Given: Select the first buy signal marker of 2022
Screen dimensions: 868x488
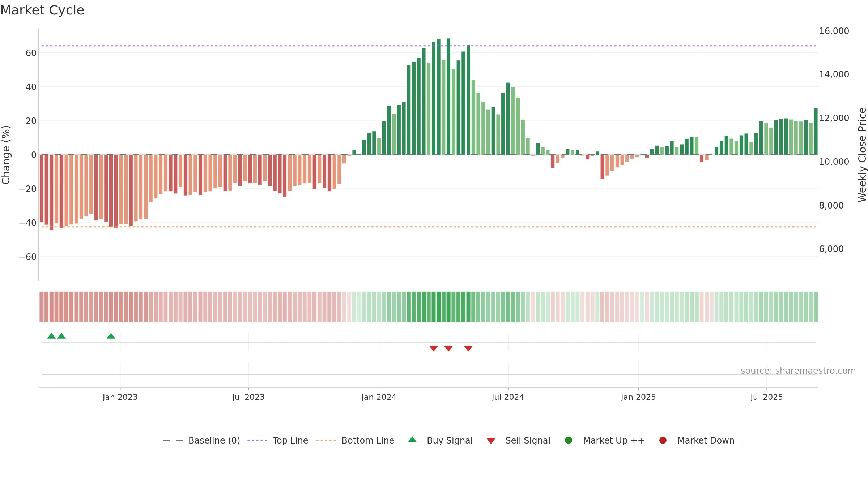Looking at the screenshot, I should coord(51,336).
